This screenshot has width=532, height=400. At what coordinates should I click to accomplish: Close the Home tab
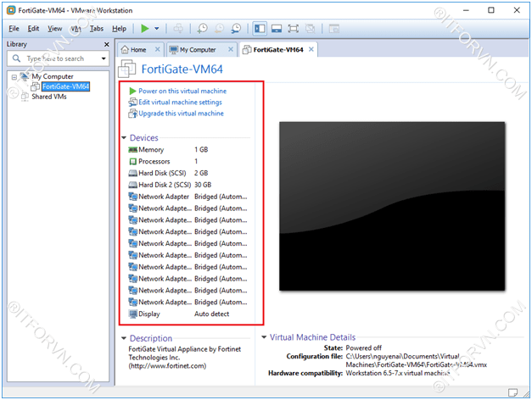point(158,49)
